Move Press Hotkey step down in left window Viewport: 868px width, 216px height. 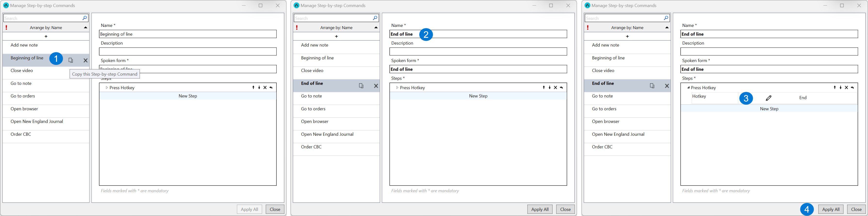259,88
